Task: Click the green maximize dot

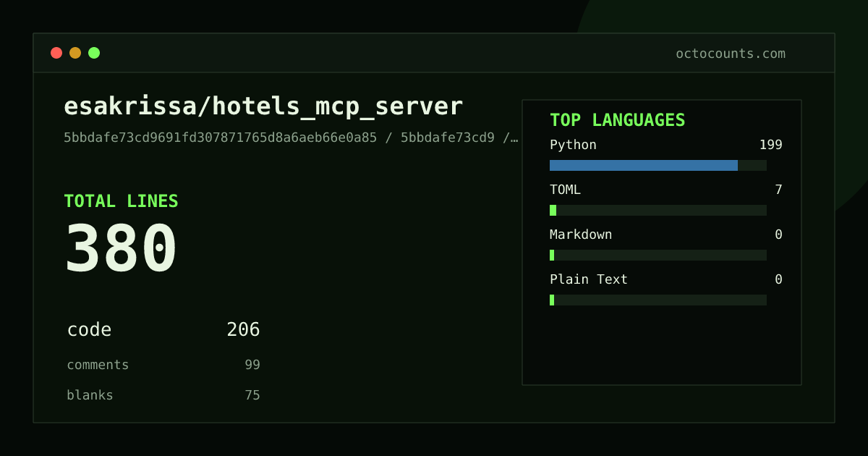Action: tap(94, 53)
